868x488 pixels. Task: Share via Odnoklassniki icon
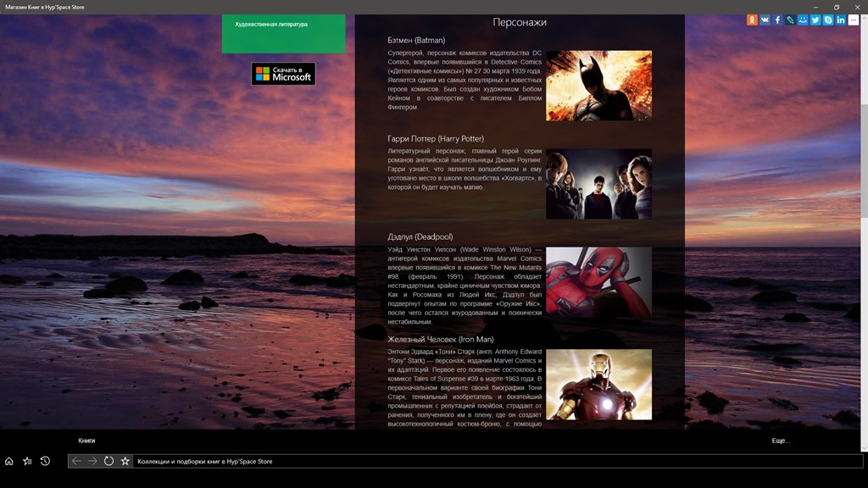[752, 20]
